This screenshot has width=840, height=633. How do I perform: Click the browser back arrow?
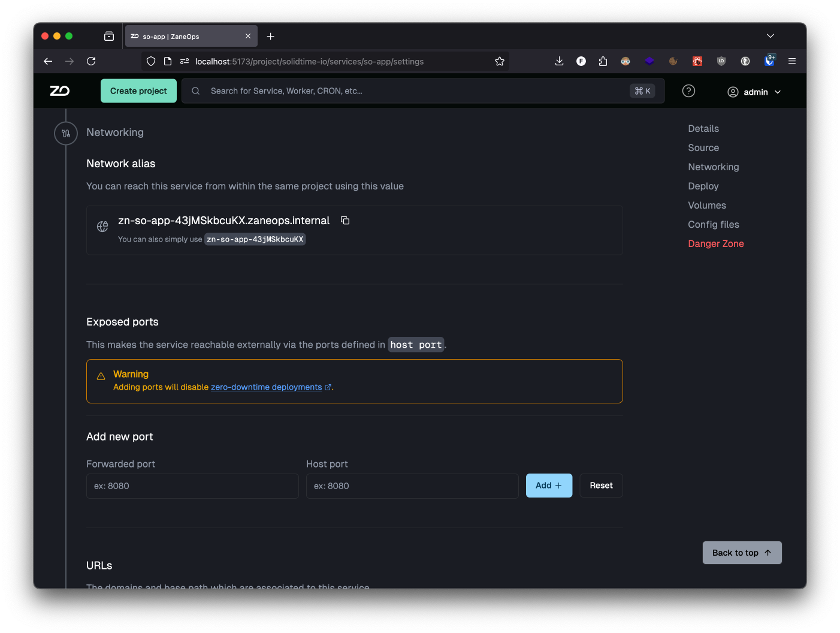[48, 61]
